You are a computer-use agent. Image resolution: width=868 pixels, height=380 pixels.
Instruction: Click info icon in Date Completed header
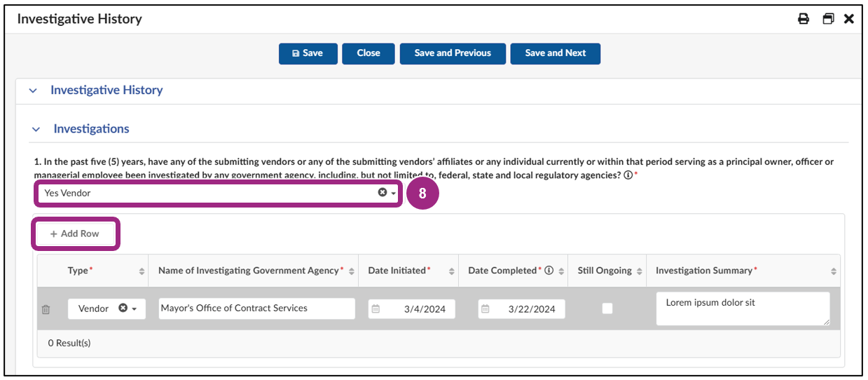(549, 271)
